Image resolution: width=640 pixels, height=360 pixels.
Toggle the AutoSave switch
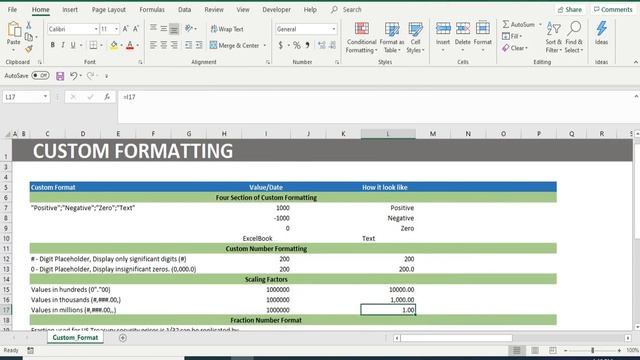tap(40, 76)
